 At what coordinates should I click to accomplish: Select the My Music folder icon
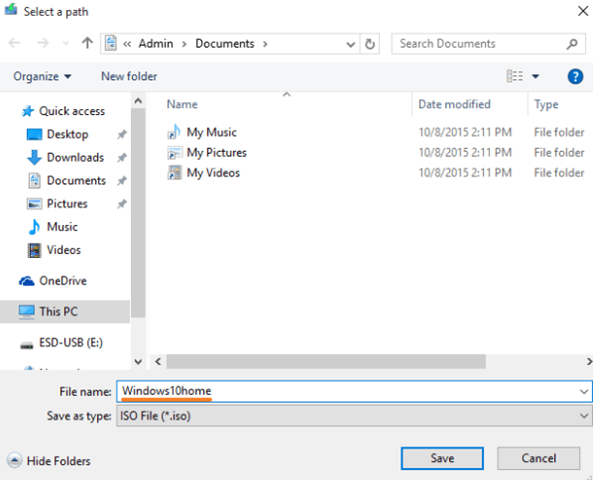pos(174,132)
